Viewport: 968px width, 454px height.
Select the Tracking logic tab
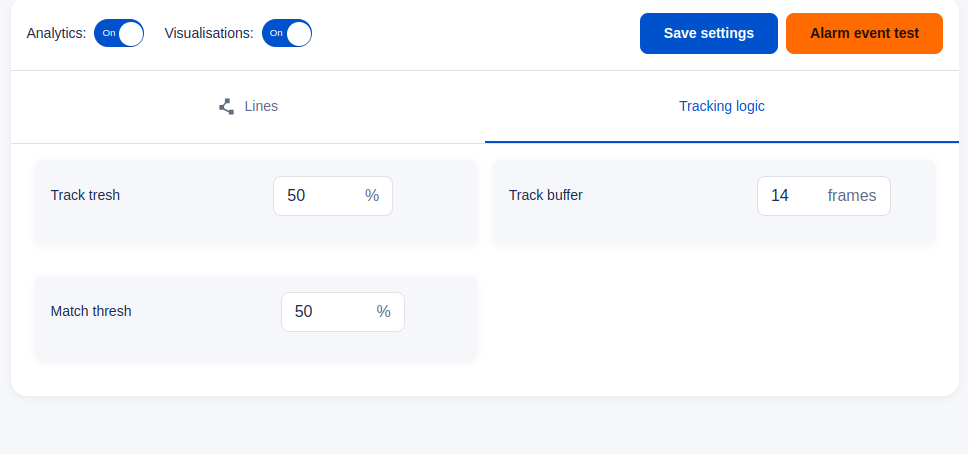click(721, 106)
